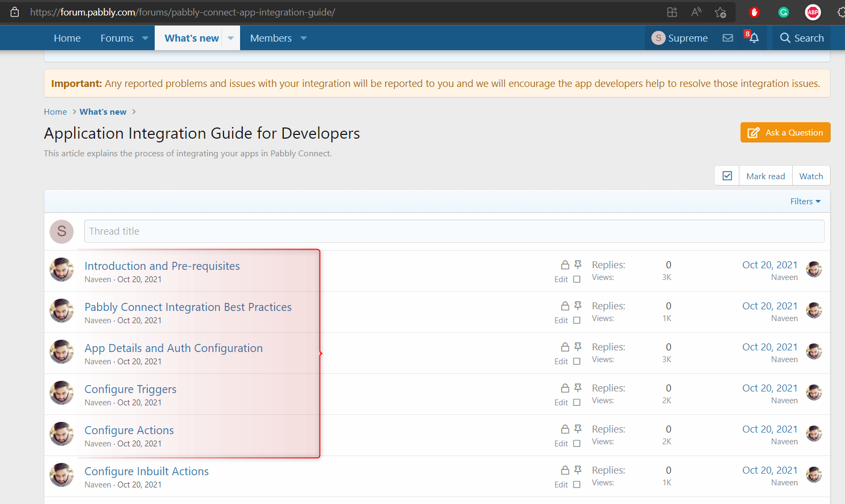Open the Configure Actions thread
845x504 pixels.
[x=129, y=430]
